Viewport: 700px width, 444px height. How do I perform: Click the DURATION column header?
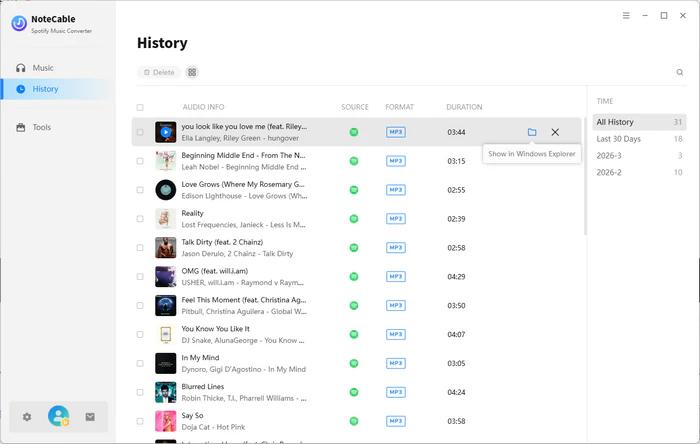coord(464,107)
